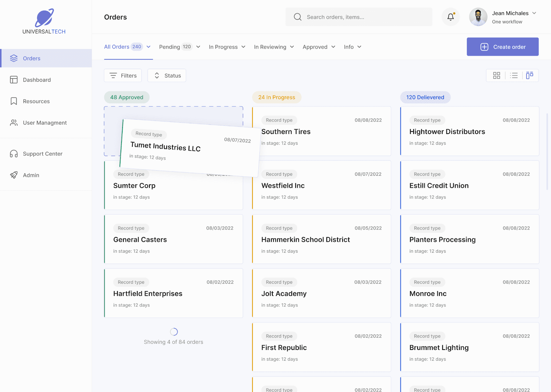Expand the In Progress dropdown arrow
Image resolution: width=551 pixels, height=392 pixels.
[x=243, y=47]
